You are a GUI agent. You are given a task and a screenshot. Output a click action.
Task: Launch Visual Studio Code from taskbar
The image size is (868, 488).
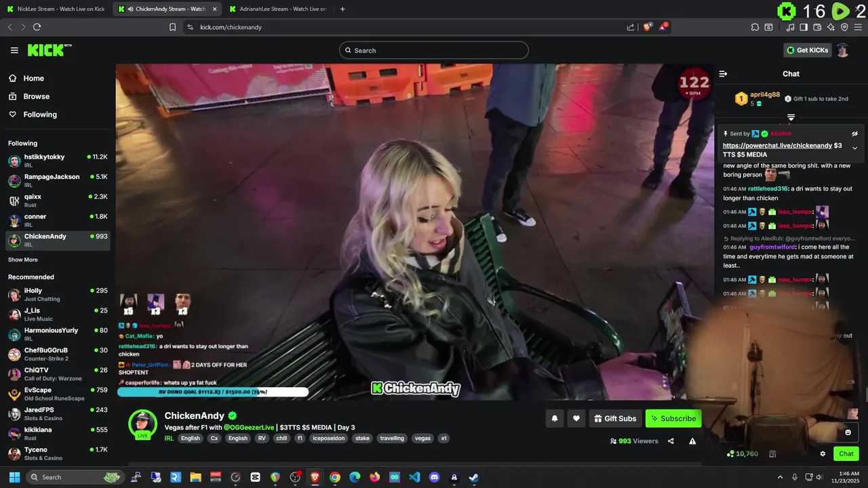[x=414, y=477]
